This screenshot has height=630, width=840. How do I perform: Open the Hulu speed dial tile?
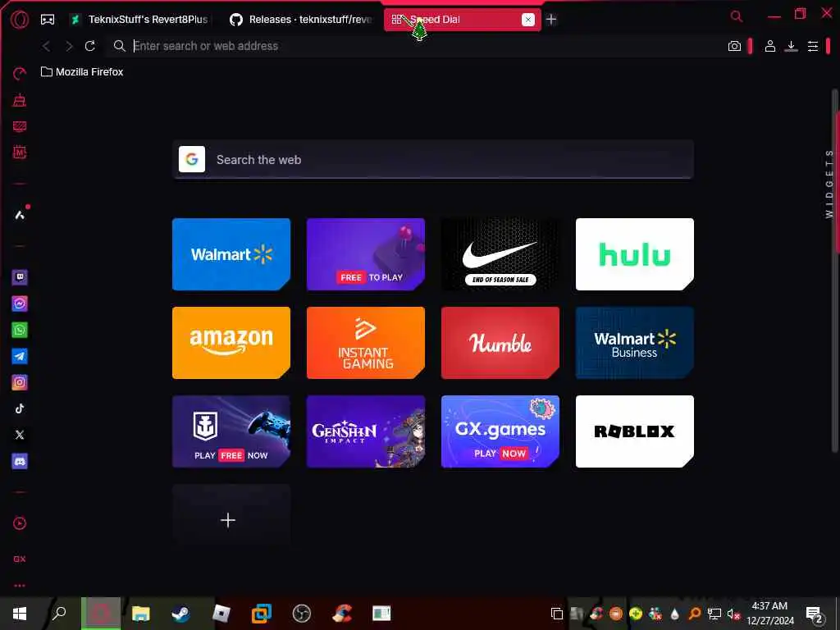tap(634, 254)
